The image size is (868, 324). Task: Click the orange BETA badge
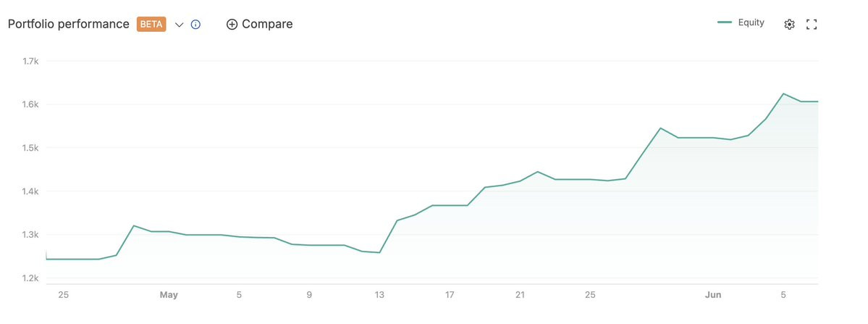(152, 25)
